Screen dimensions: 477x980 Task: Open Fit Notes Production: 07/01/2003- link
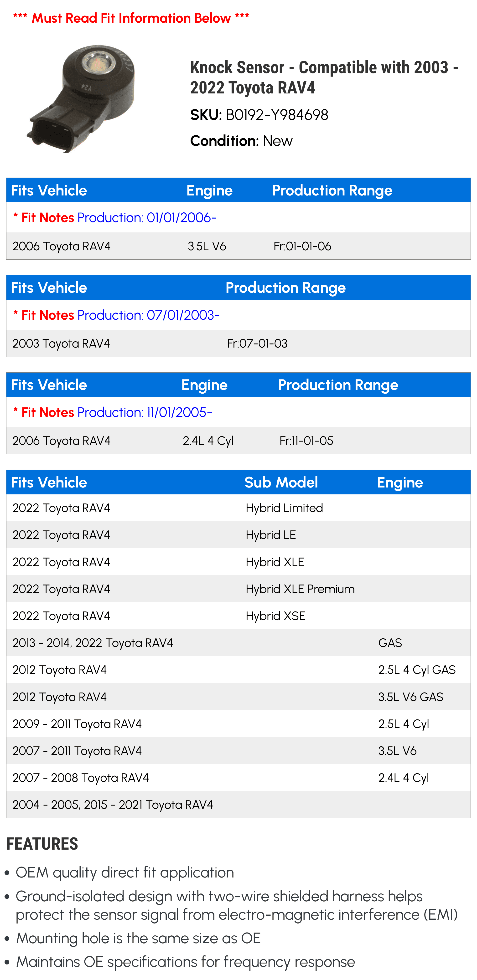click(x=116, y=315)
